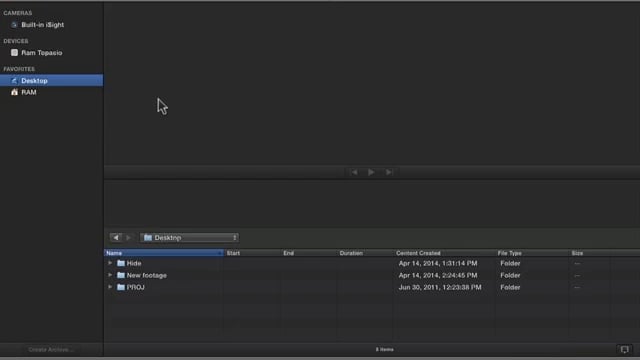The height and width of the screenshot is (360, 640).
Task: Open the Desktop location pop-up menu
Action: pyautogui.click(x=189, y=238)
